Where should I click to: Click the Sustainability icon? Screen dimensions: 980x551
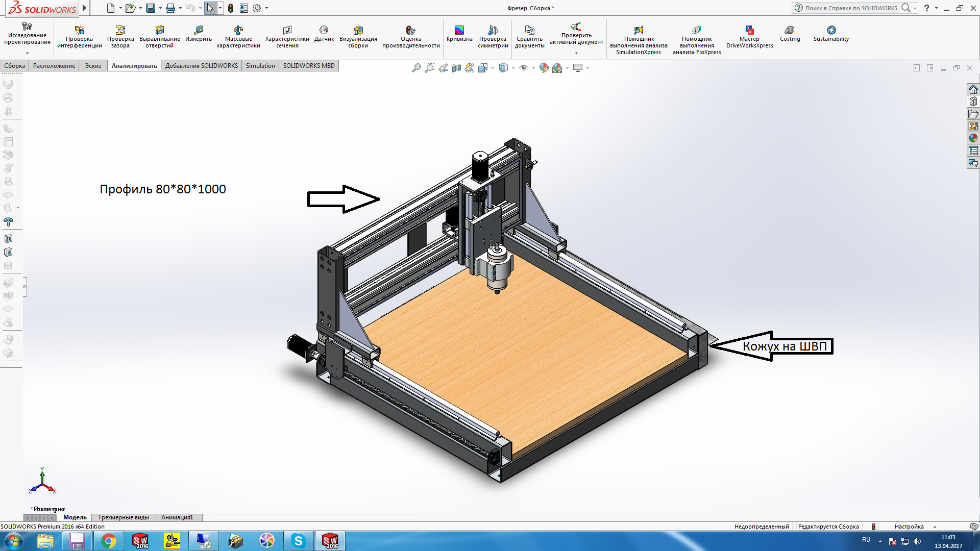tap(831, 34)
